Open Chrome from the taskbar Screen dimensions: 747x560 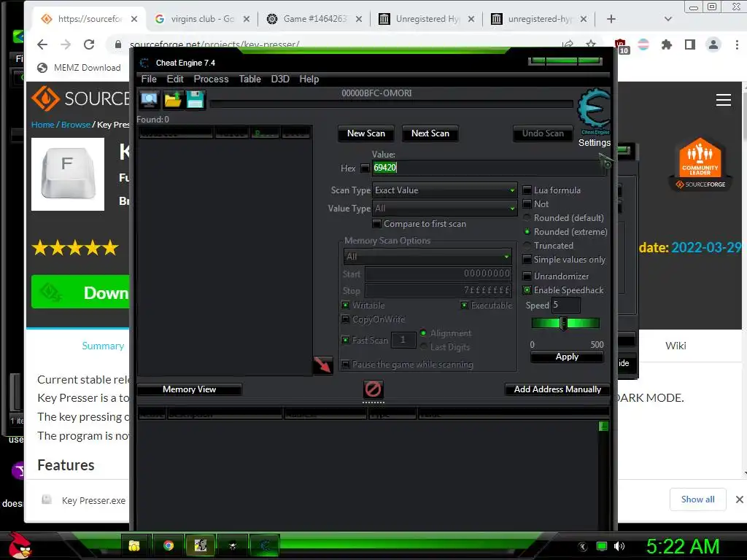(x=169, y=545)
